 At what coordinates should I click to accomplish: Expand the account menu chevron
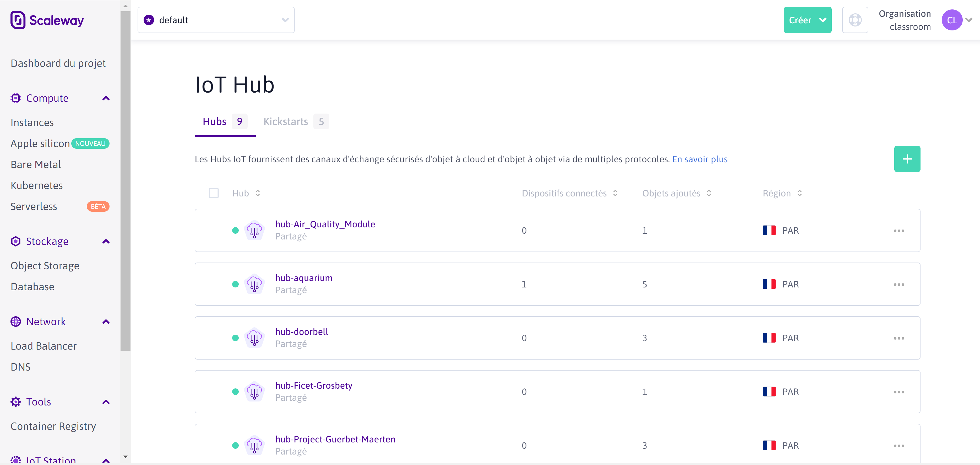[968, 20]
